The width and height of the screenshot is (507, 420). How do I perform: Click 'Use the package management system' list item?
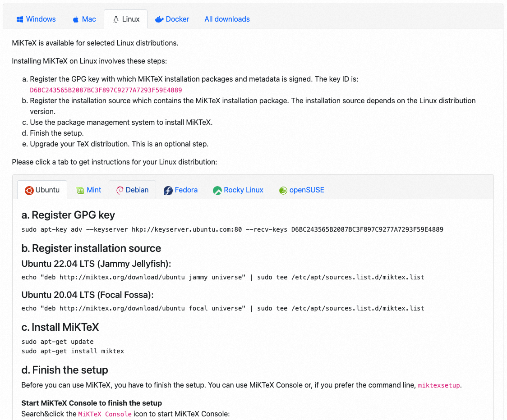121,122
